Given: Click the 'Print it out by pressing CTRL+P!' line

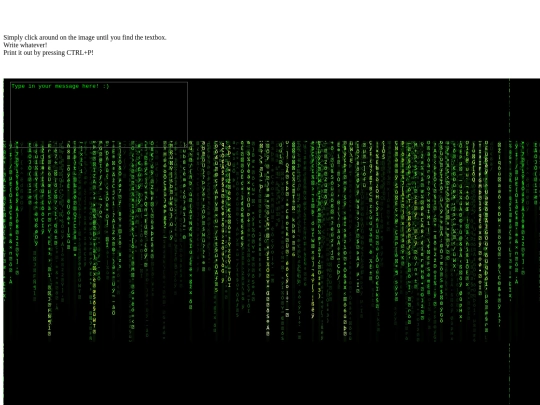Looking at the screenshot, I should 48,53.
